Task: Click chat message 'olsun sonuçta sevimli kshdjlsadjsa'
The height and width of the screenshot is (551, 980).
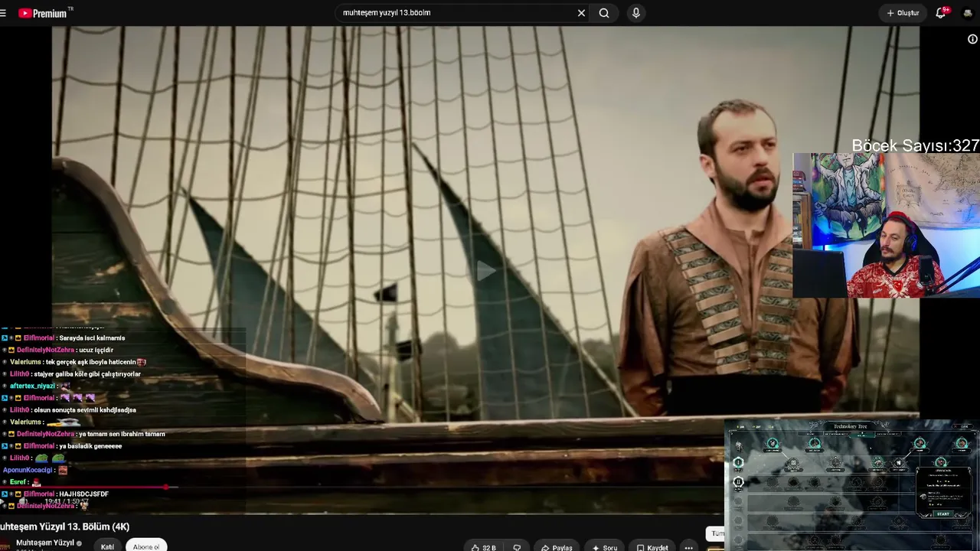Action: click(85, 409)
